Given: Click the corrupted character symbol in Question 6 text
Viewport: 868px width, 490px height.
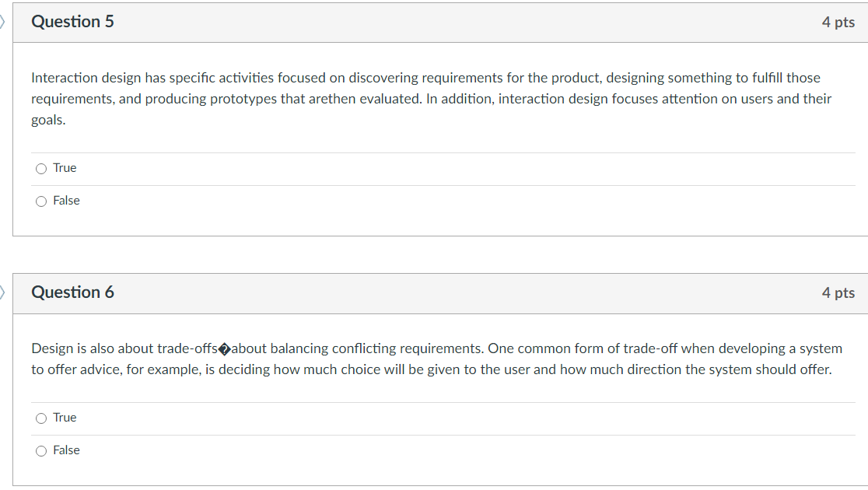Looking at the screenshot, I should point(222,348).
